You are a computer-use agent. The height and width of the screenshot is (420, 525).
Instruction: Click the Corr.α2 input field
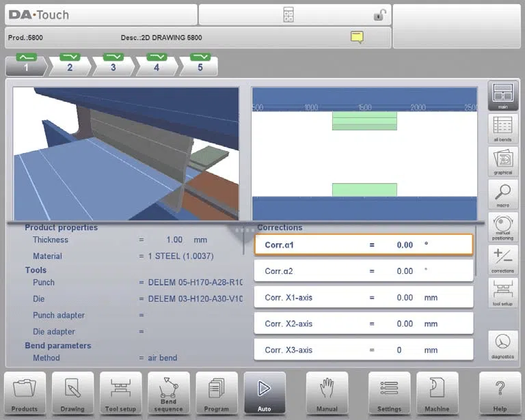[364, 271]
